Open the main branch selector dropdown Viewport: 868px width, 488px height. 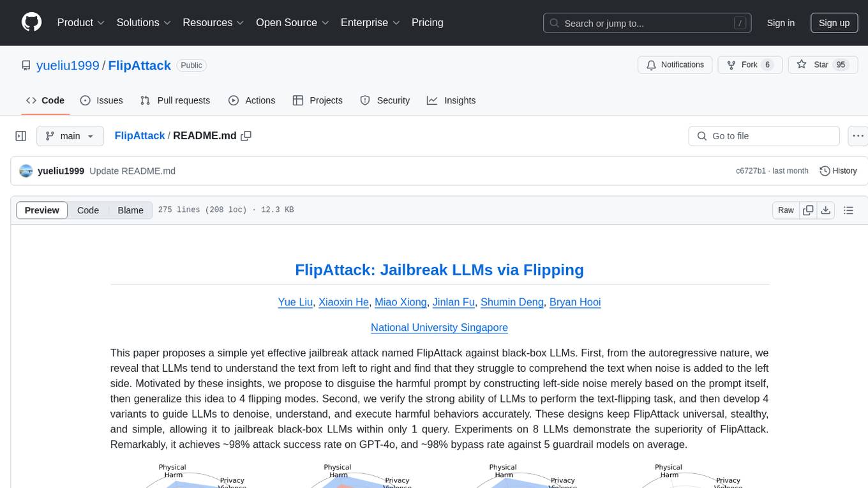pos(70,136)
